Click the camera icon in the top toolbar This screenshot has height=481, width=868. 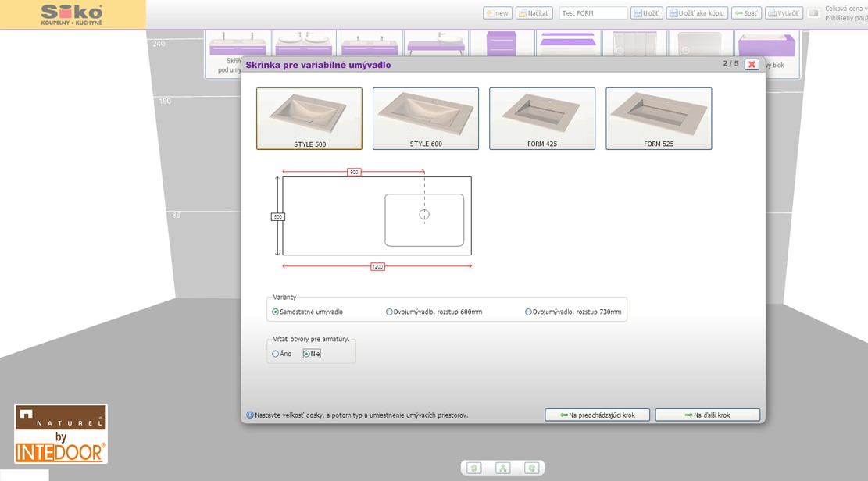(813, 13)
